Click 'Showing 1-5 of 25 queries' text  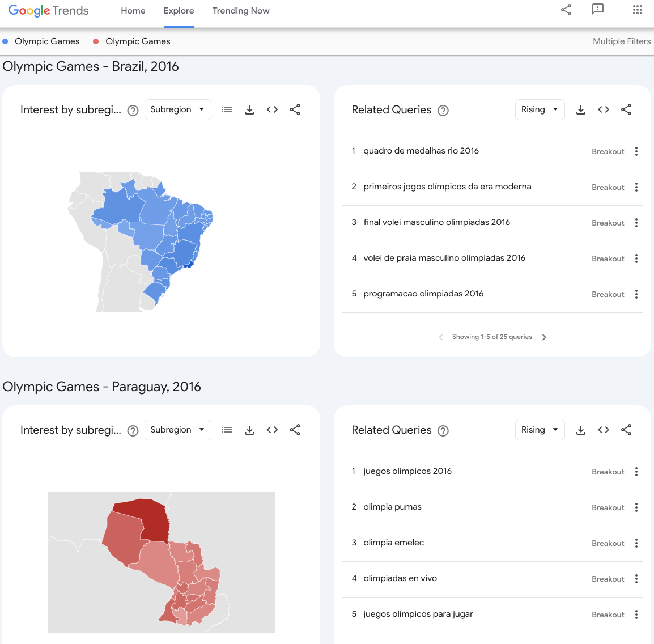[492, 337]
